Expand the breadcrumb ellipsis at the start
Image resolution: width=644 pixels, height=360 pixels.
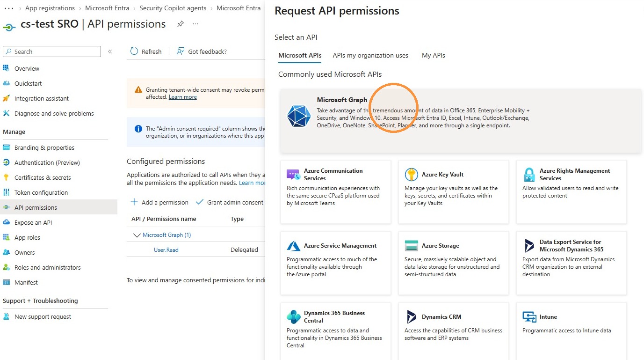tap(8, 8)
